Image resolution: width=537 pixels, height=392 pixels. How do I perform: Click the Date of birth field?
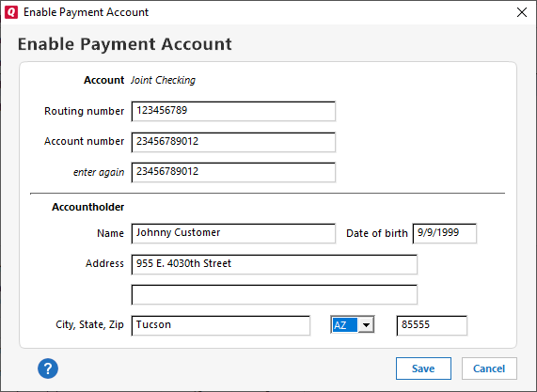[x=445, y=233]
